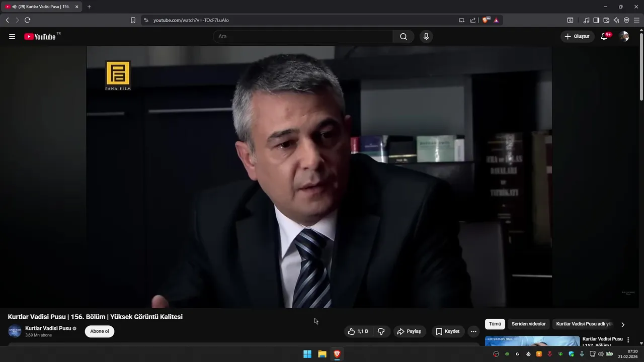
Task: Open the Logitech G HUB tray icon
Action: point(517,354)
